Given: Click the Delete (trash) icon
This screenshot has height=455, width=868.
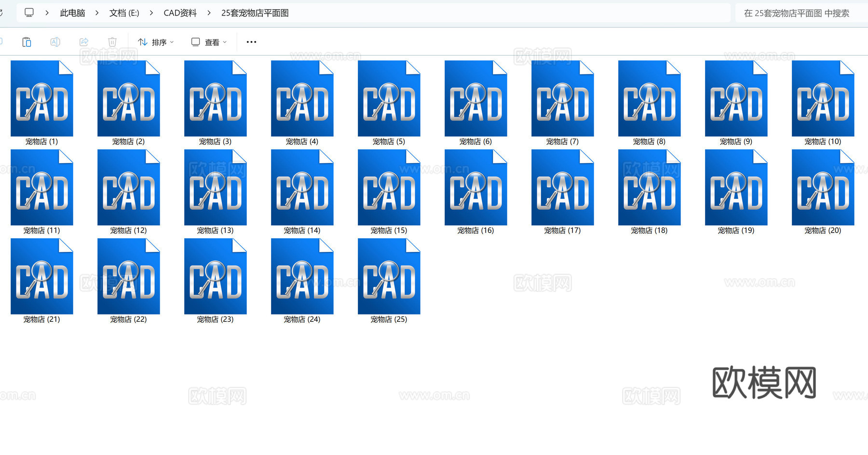Looking at the screenshot, I should pos(112,42).
